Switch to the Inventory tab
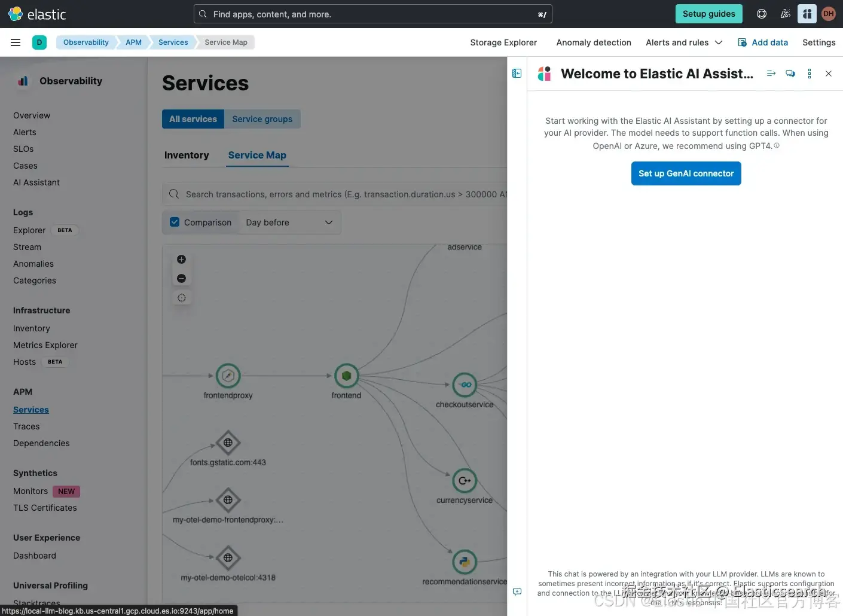The image size is (843, 616). coord(187,155)
